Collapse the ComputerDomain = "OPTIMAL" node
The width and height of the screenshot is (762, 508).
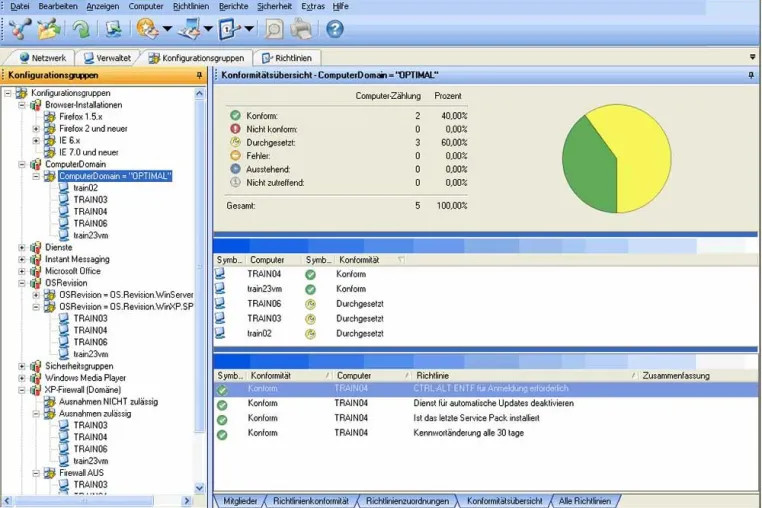click(x=36, y=176)
